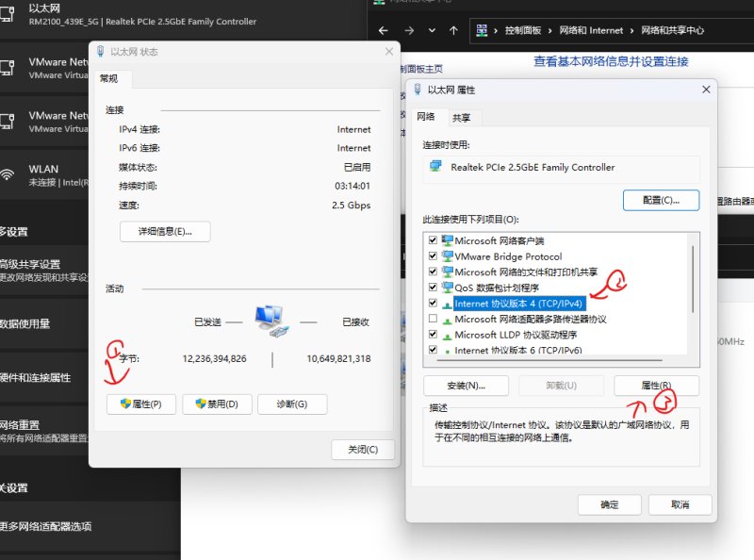
Task: Expand chevron after 控制面板 in breadcrumb
Action: click(549, 31)
